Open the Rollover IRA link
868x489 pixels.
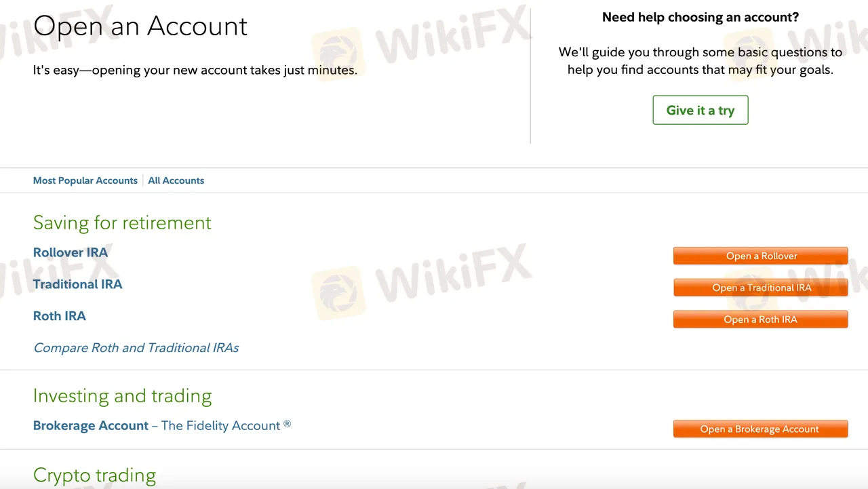click(71, 252)
